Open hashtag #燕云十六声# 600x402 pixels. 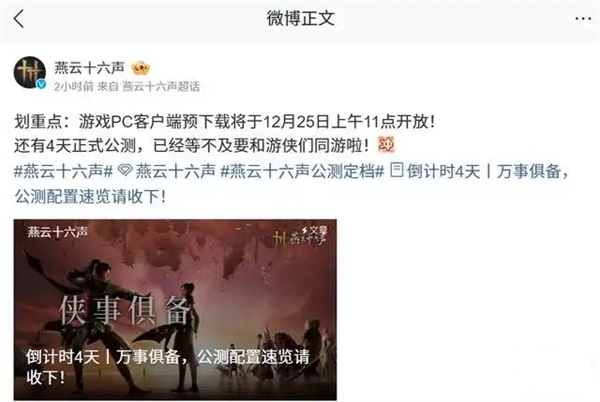pyautogui.click(x=64, y=171)
